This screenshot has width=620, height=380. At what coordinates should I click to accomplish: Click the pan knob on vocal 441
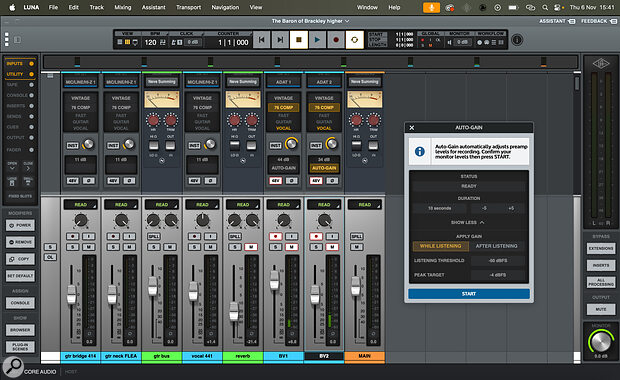202,220
